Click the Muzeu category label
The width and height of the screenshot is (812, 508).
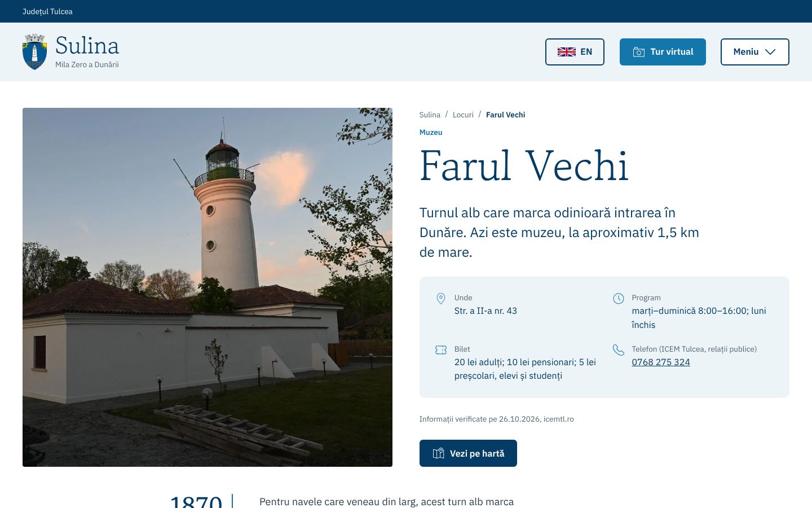click(431, 132)
